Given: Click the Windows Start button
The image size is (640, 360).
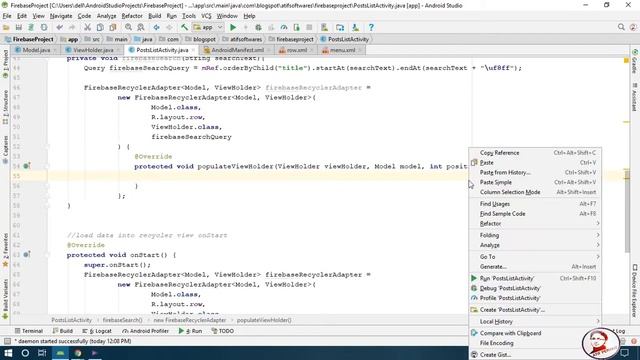Looking at the screenshot, I should click(8, 353).
